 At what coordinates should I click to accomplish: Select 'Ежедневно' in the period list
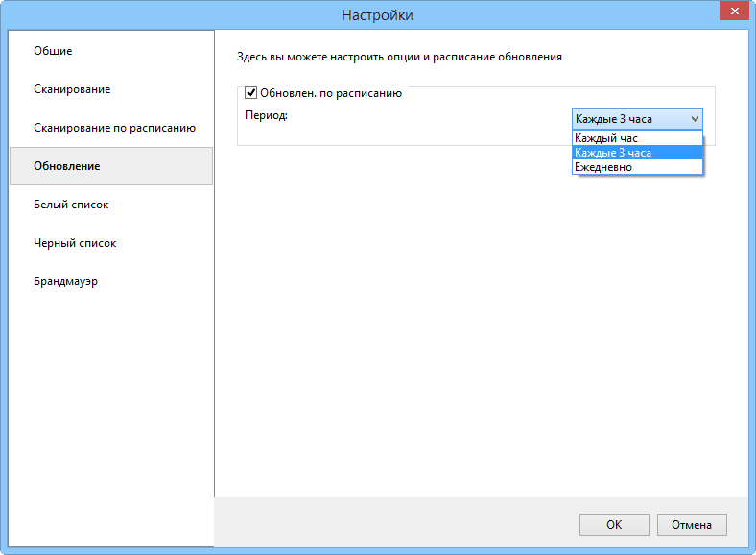(x=603, y=167)
